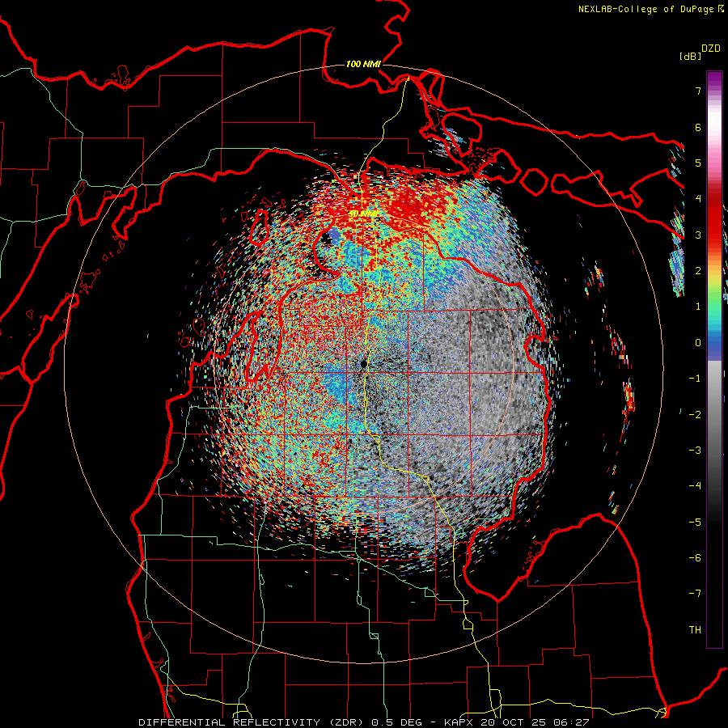728x728 pixels.
Task: Click the 6 value on the legend scale
Action: click(x=698, y=127)
